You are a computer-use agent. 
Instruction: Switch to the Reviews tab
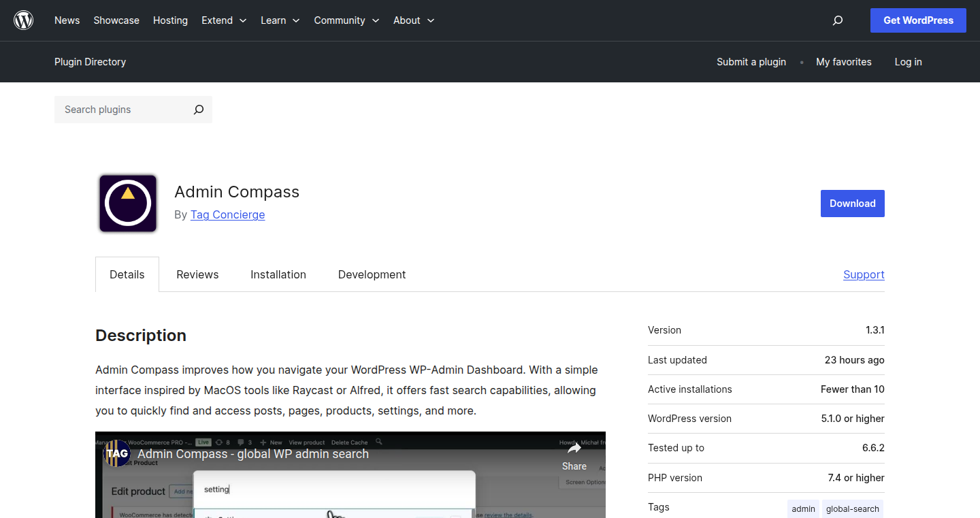coord(197,274)
